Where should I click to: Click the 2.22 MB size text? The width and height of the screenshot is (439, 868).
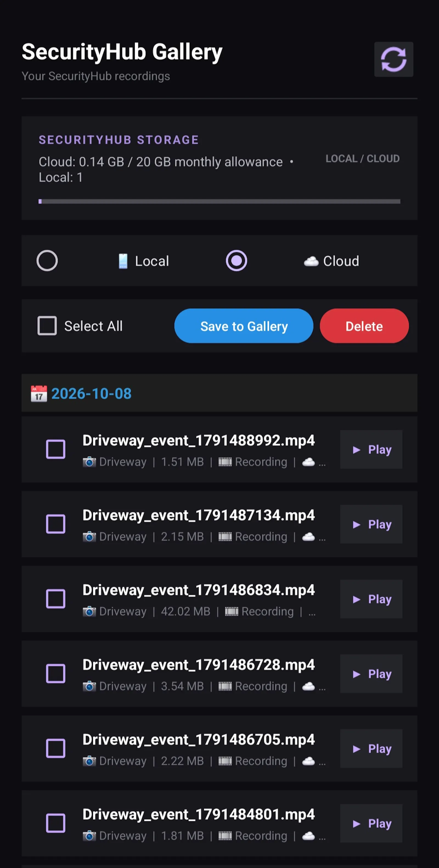coord(182,761)
